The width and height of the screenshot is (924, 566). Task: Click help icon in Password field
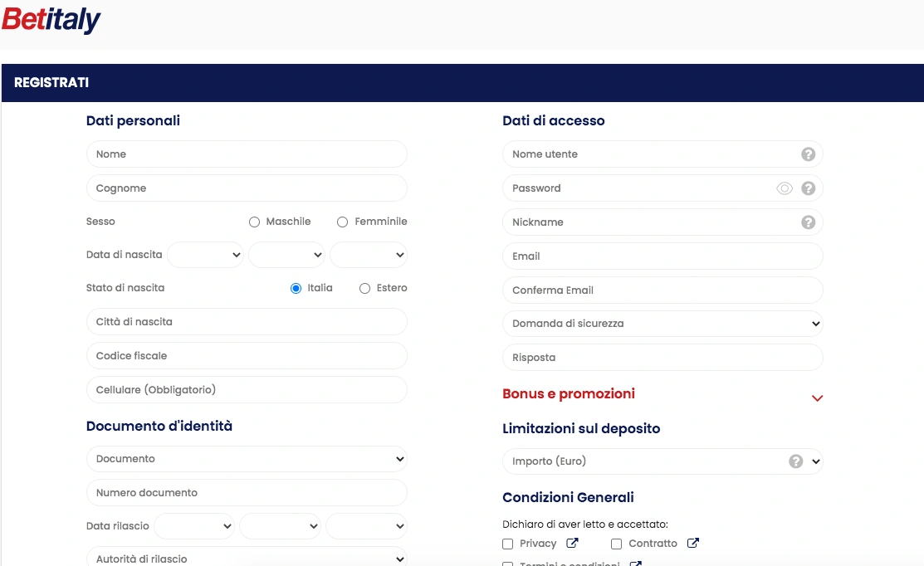(x=808, y=188)
